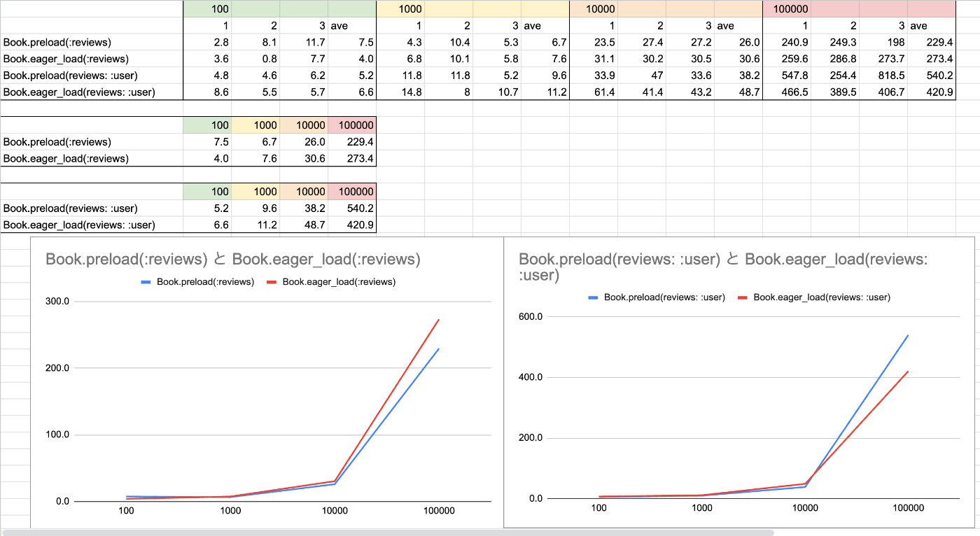Click blue Book.preload(reviews: :user) legend entry
The width and height of the screenshot is (980, 536).
(657, 297)
